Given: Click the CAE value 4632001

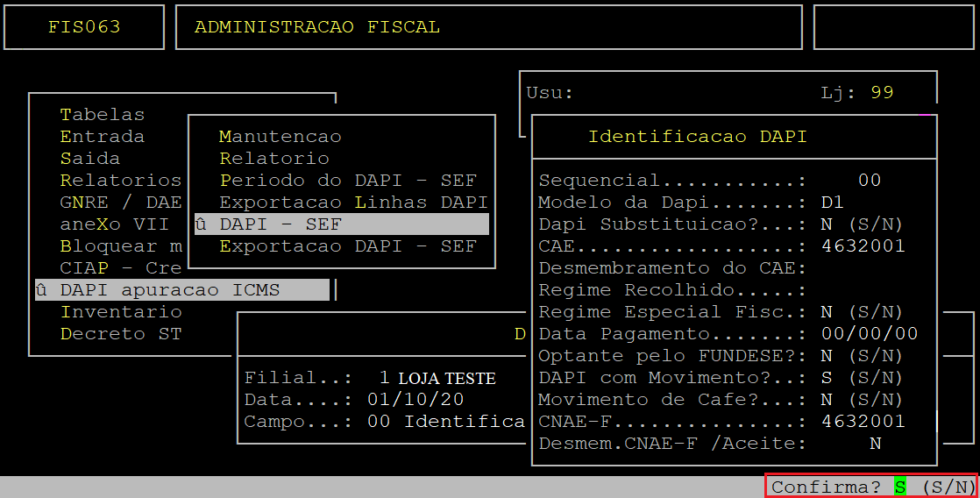Looking at the screenshot, I should pyautogui.click(x=863, y=246).
